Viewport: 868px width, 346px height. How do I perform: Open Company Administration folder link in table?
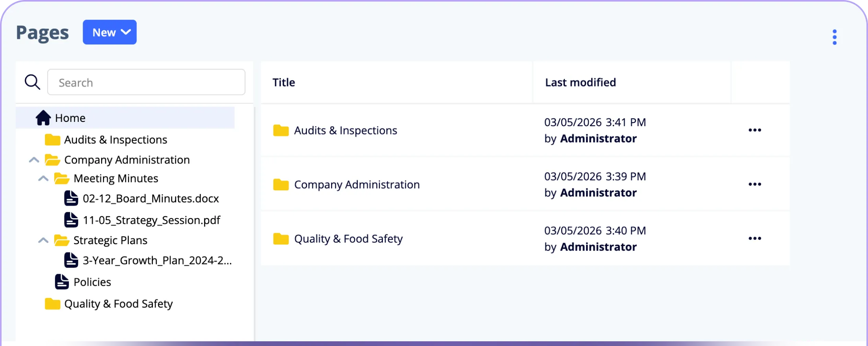coord(357,184)
